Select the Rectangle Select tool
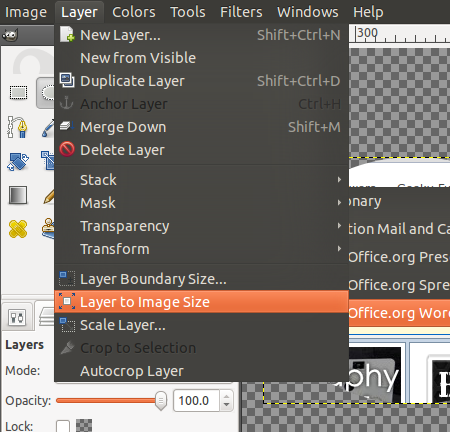The image size is (450, 432). pyautogui.click(x=18, y=93)
